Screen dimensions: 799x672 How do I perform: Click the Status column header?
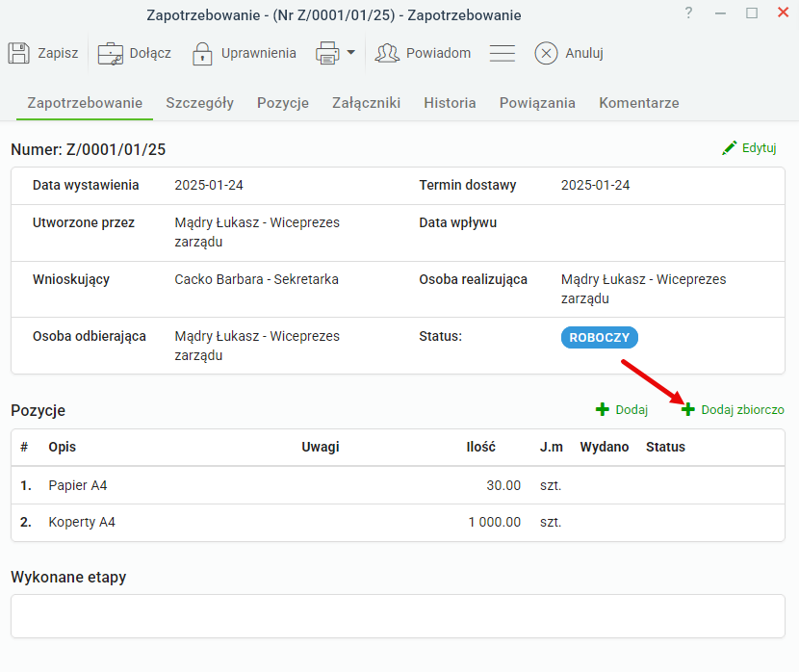tap(665, 447)
